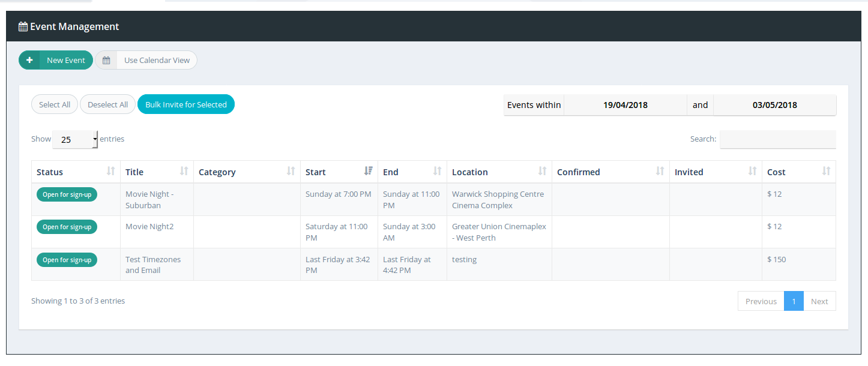This screenshot has height=366, width=868.
Task: Toggle the Start column sort icon
Action: (368, 172)
